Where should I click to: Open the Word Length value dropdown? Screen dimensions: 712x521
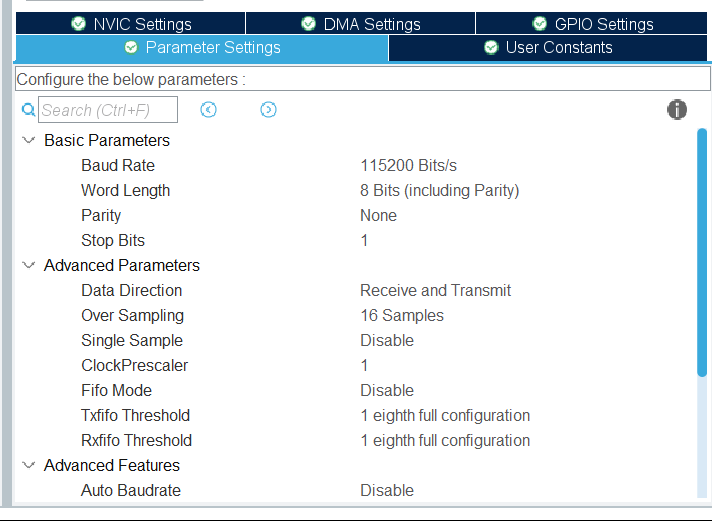(439, 191)
